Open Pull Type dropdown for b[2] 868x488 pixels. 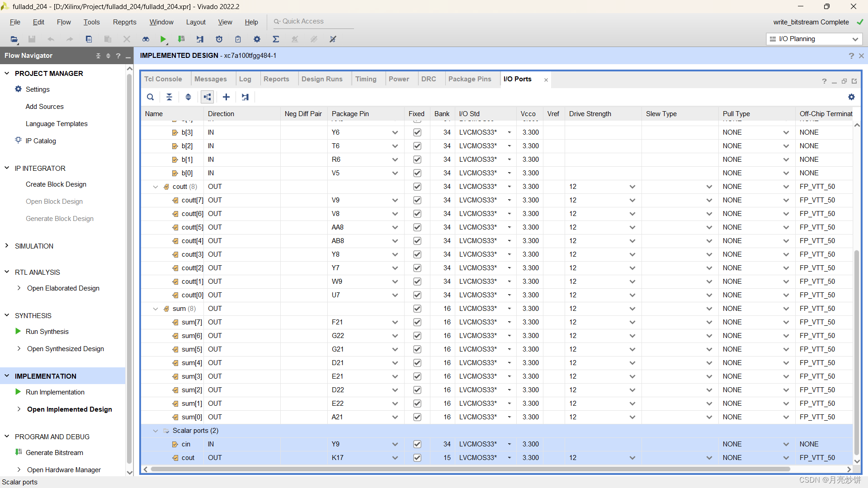786,146
